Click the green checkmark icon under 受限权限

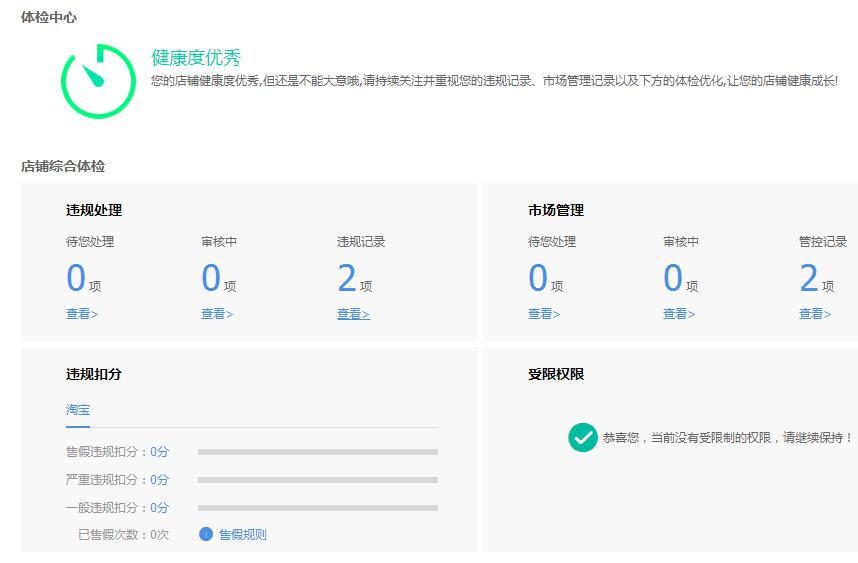pyautogui.click(x=582, y=437)
